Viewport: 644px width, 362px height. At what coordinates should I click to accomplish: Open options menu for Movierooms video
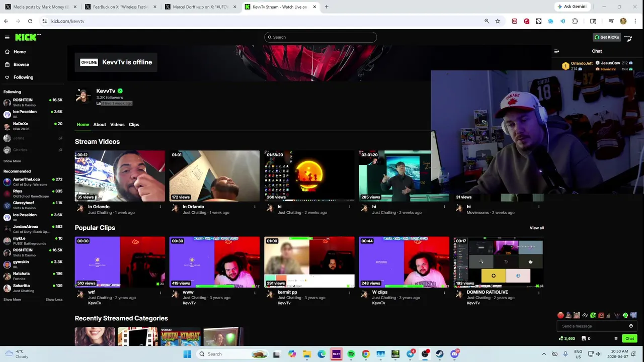click(x=539, y=207)
